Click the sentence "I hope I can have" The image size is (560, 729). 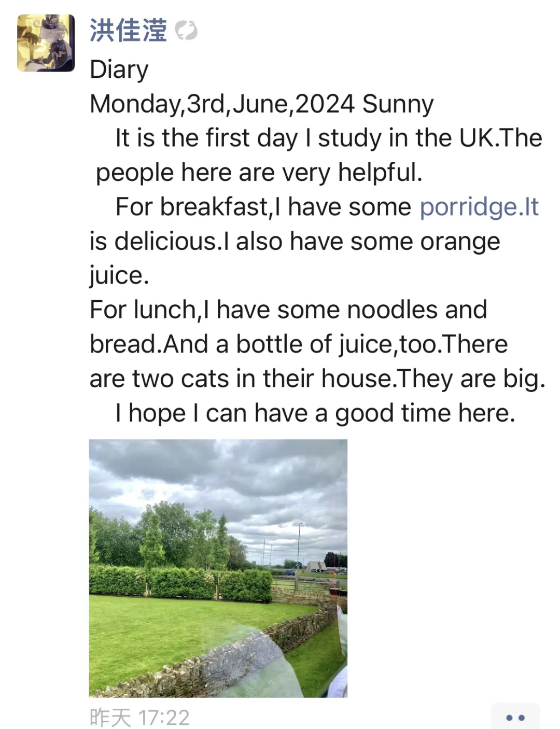(x=315, y=413)
